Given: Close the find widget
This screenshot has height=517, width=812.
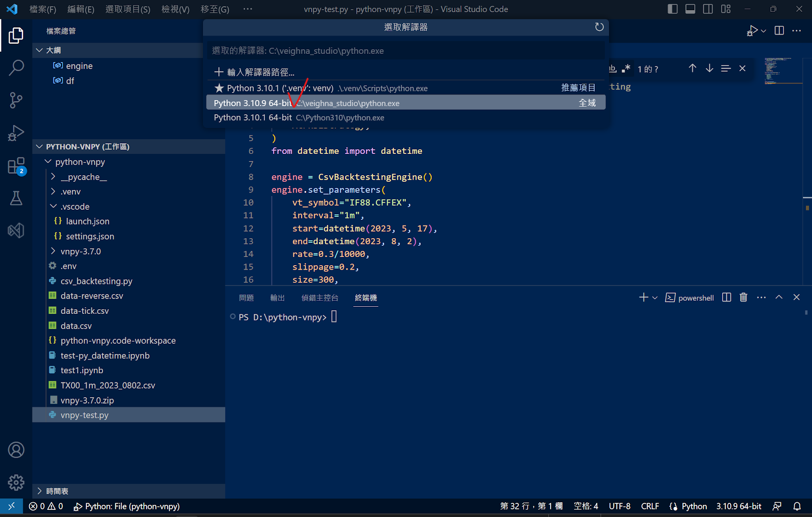Looking at the screenshot, I should [x=742, y=68].
